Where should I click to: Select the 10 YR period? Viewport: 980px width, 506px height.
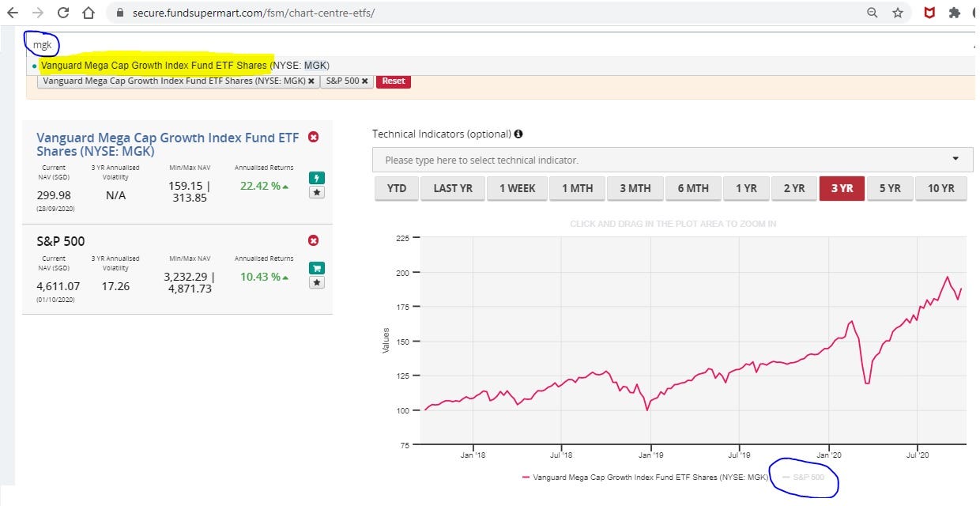pos(940,188)
